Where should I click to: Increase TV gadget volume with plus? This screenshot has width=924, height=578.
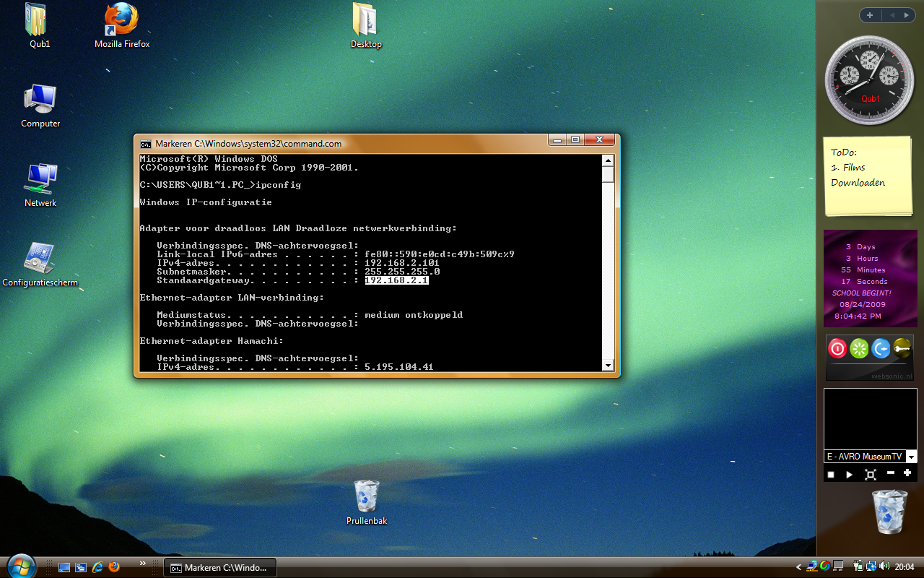[x=907, y=473]
